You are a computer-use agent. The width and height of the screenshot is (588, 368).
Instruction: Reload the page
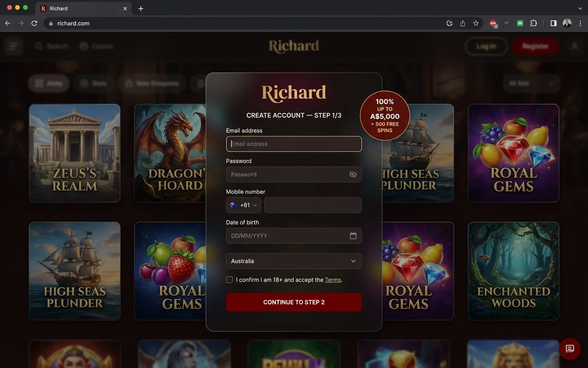coord(34,23)
